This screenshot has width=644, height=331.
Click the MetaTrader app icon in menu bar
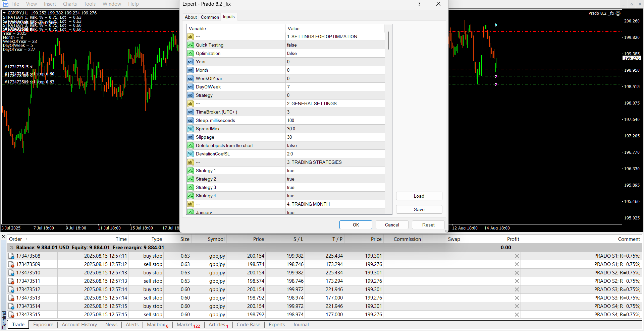click(5, 4)
